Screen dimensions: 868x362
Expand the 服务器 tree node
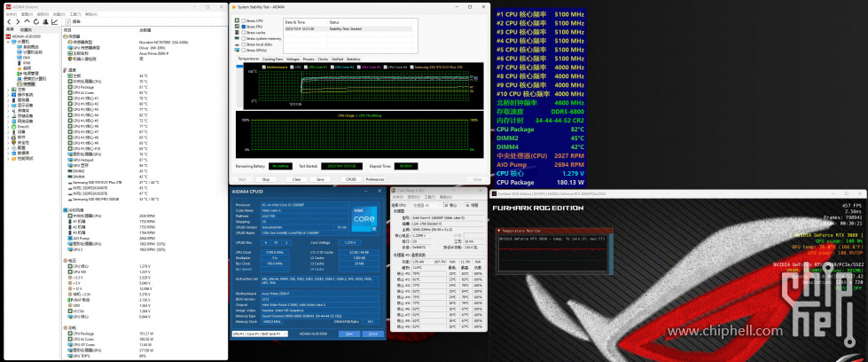click(8, 99)
